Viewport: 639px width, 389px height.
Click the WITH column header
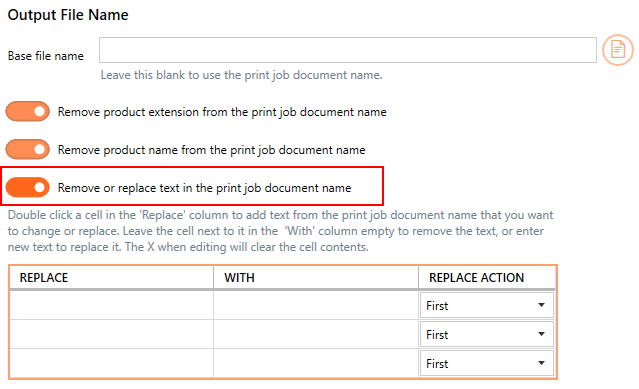(316, 278)
